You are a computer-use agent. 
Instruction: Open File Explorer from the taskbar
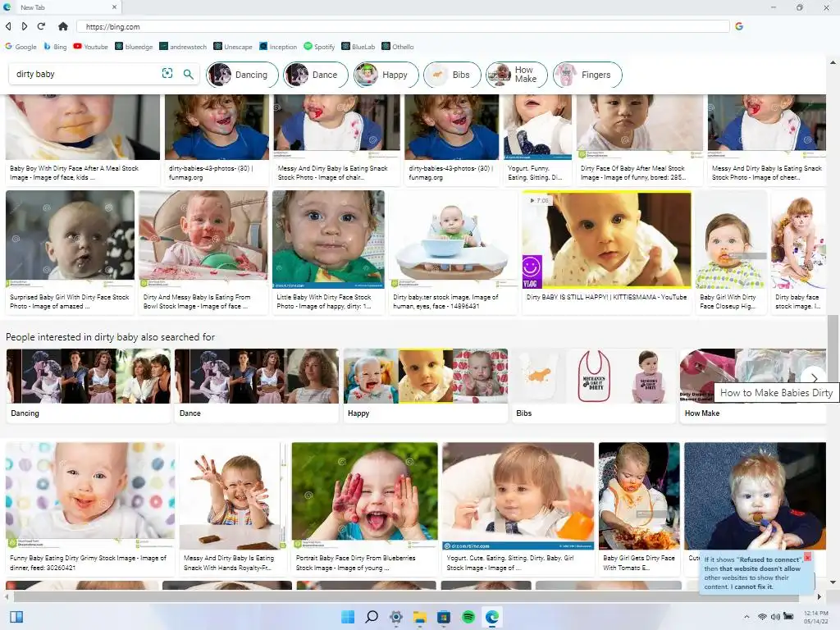[419, 617]
